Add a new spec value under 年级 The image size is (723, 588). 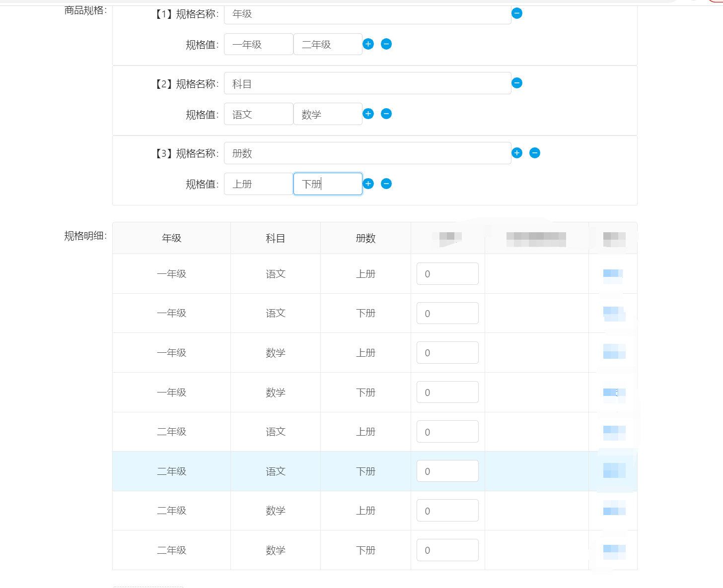368,44
